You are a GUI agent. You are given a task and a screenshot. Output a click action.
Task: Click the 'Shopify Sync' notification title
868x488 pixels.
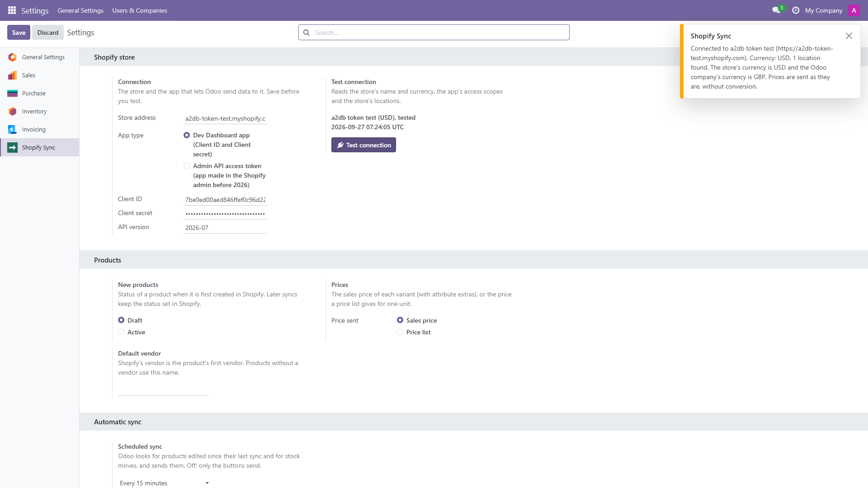(711, 36)
